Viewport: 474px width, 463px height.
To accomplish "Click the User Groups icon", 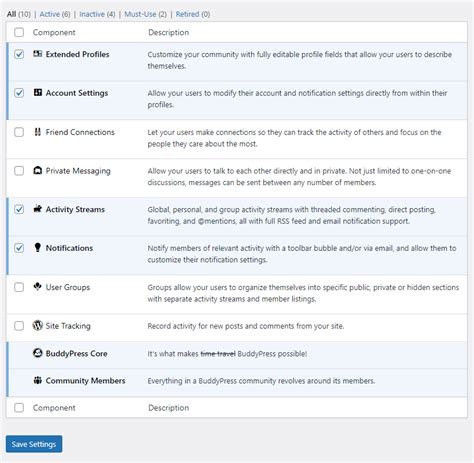I will 38,286.
